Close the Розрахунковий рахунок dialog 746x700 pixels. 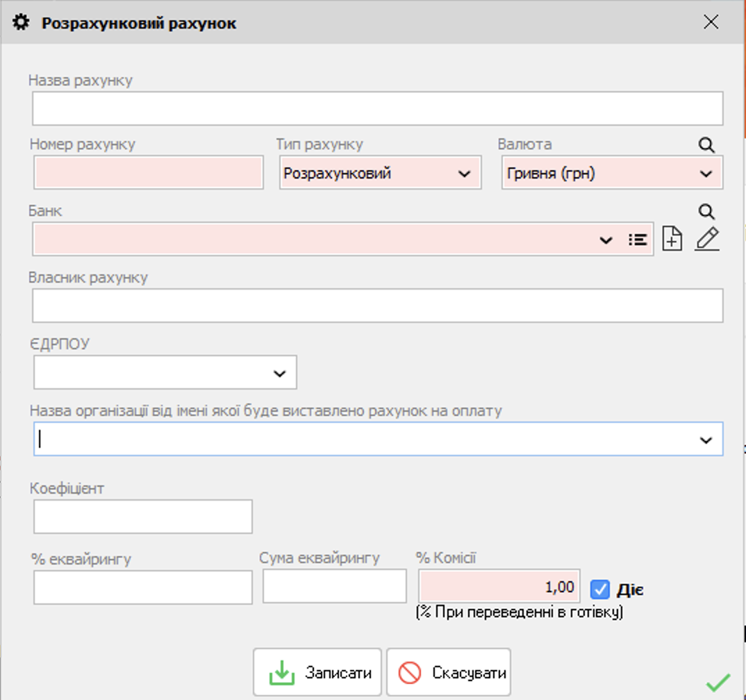tap(711, 22)
